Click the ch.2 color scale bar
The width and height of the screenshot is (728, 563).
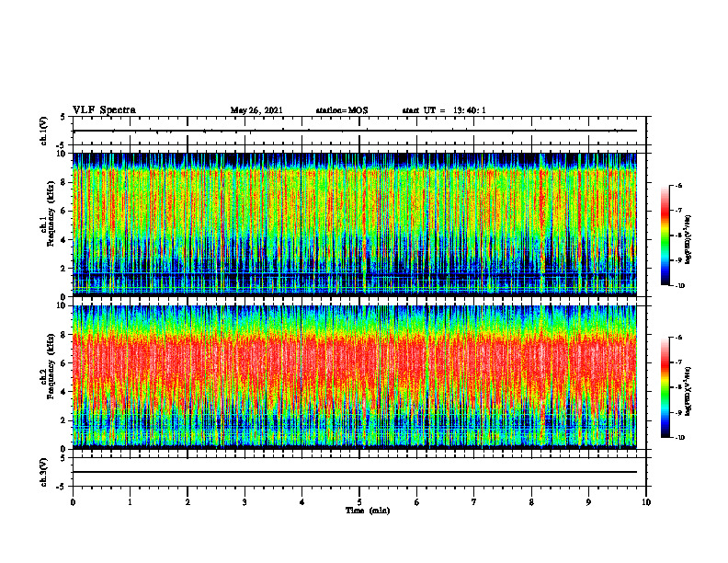(x=665, y=387)
